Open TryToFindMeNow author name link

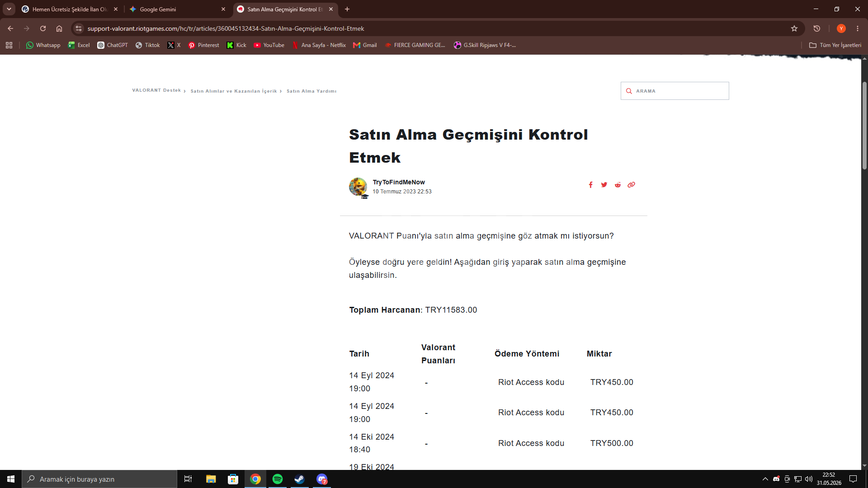399,182
